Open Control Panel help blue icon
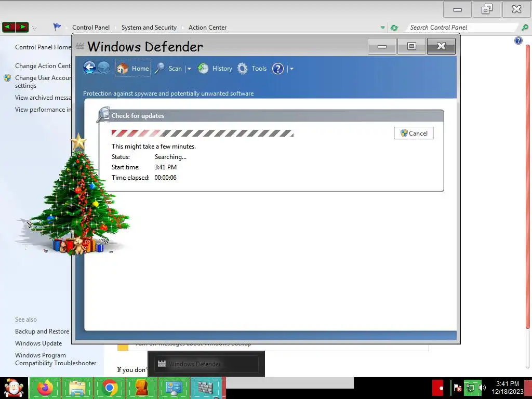The width and height of the screenshot is (532, 399). click(x=518, y=41)
